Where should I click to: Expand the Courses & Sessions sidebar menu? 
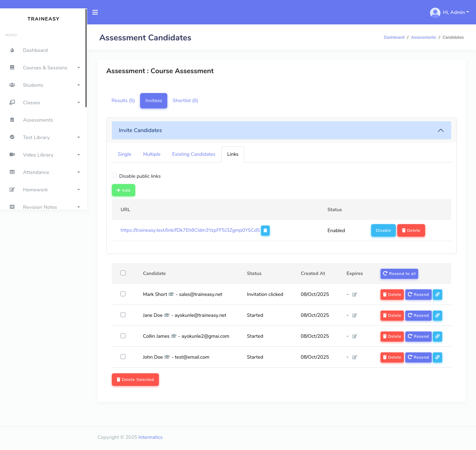(x=45, y=68)
